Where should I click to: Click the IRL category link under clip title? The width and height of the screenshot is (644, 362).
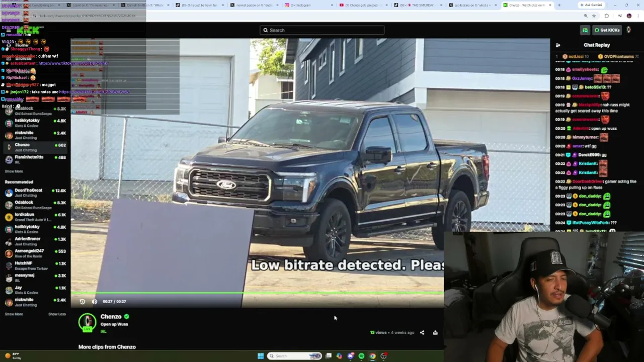coord(104,331)
